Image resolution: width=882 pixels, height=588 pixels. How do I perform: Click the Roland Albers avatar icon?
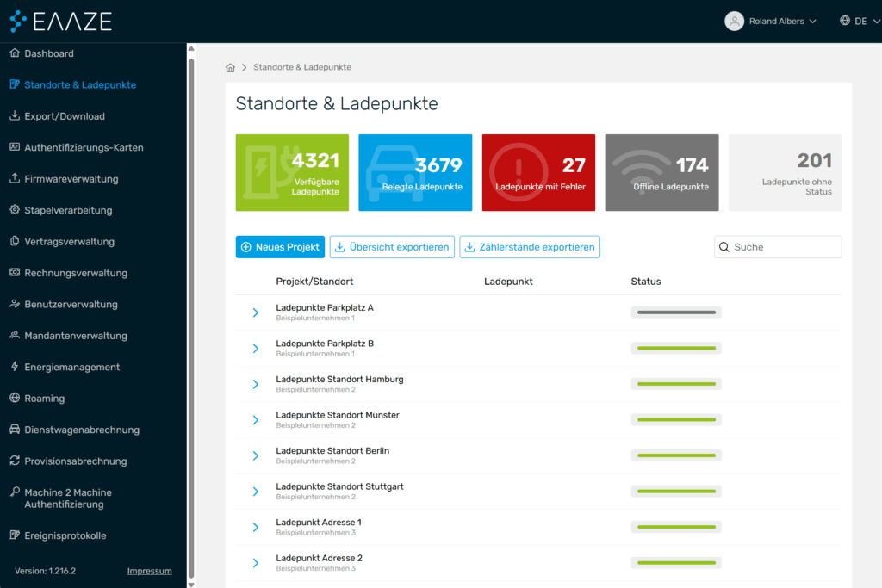pyautogui.click(x=734, y=22)
